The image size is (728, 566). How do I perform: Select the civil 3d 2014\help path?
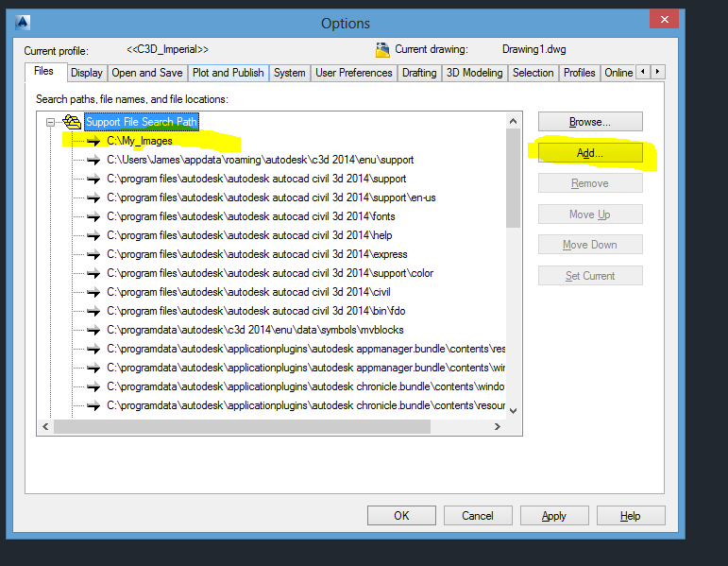pos(249,235)
